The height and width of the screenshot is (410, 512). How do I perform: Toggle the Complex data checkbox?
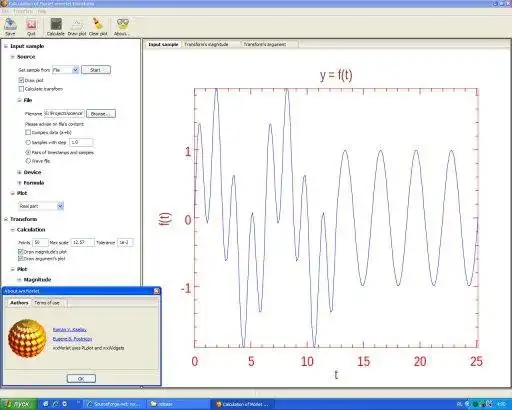(28, 132)
